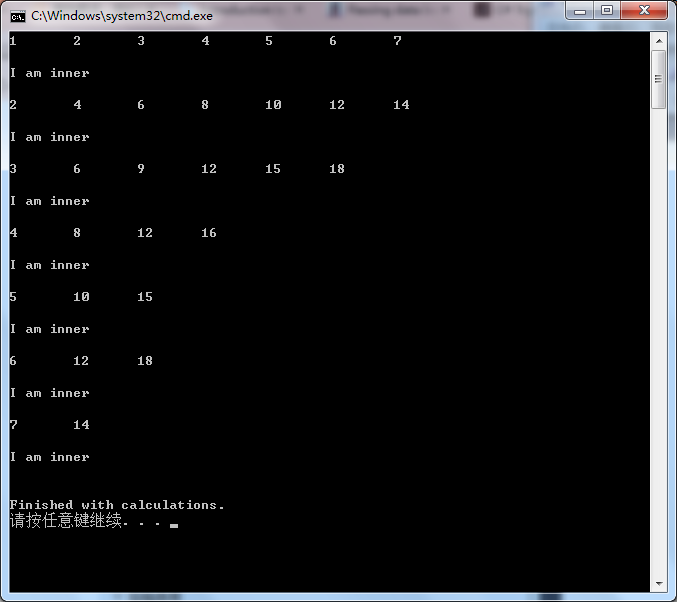Click the scrollbar down arrow
This screenshot has height=602, width=677.
point(659,584)
